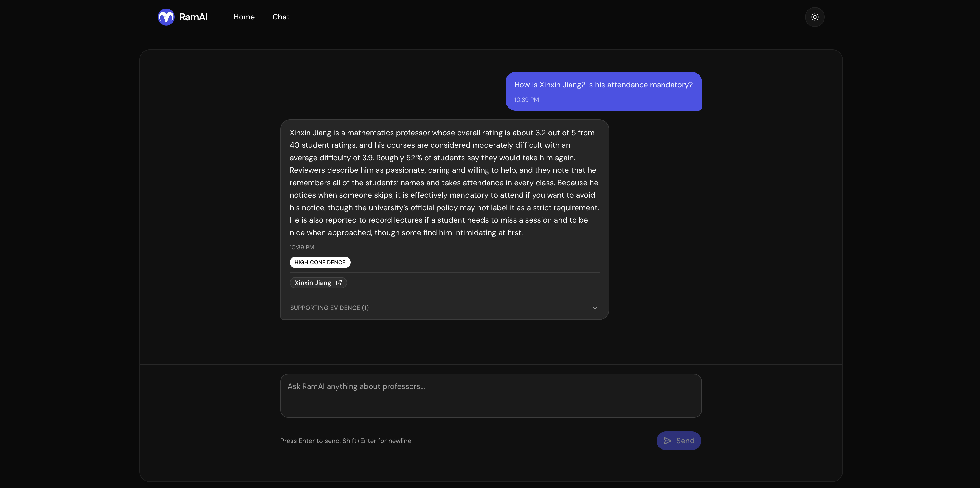Click the word 'Reviewers' in the response
Image resolution: width=980 pixels, height=488 pixels.
[307, 170]
